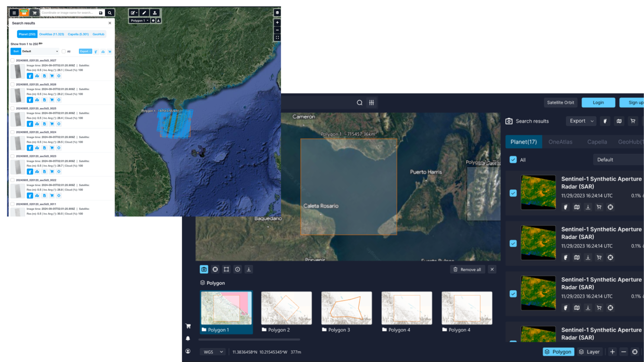Viewport: 644px width, 362px height.
Task: Click Satellite Orbit button
Action: [560, 103]
